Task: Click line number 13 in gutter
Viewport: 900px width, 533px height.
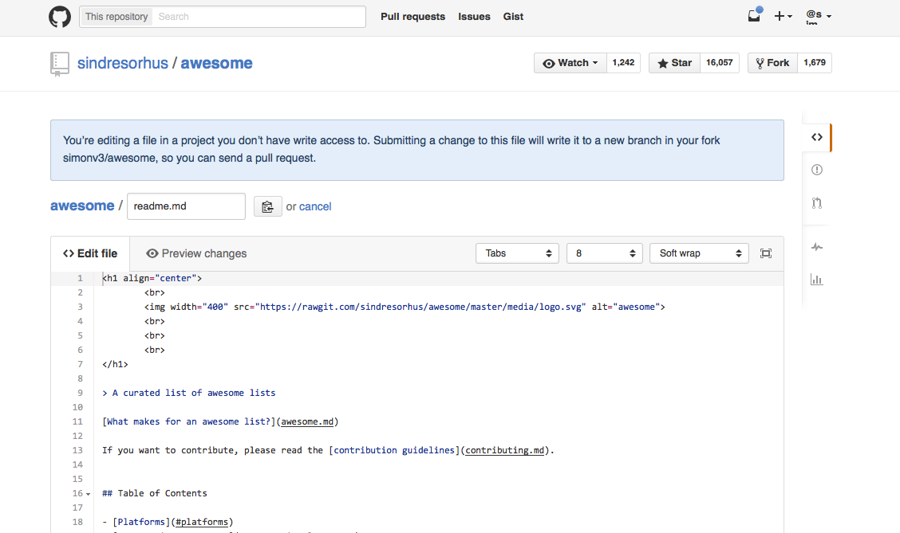Action: tap(77, 450)
